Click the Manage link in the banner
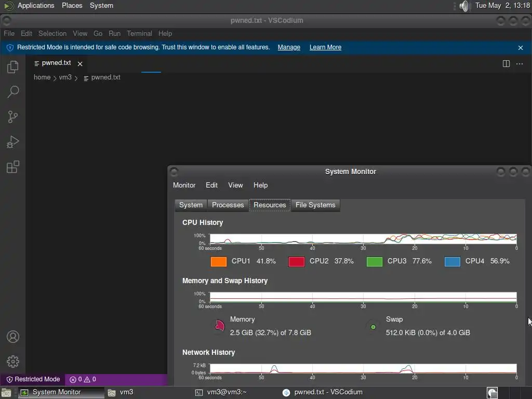The height and width of the screenshot is (399, 532). pos(289,47)
